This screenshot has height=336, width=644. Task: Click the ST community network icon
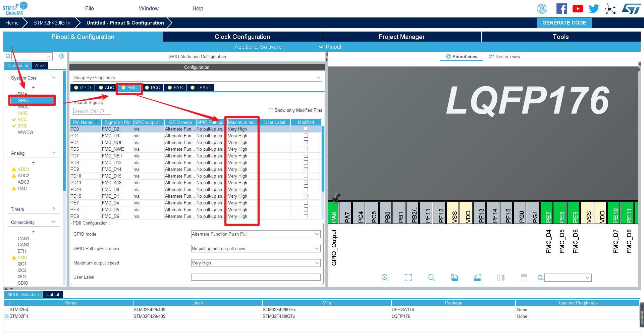[610, 9]
